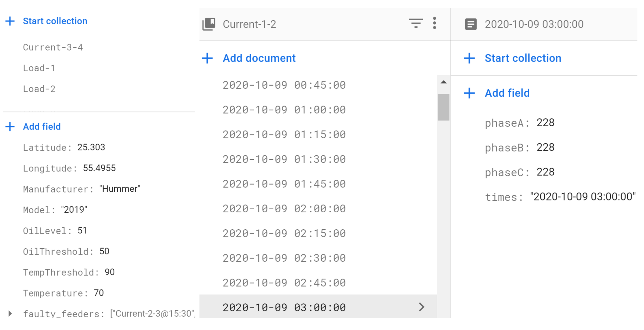Click the filter list icon for Current-1-2
This screenshot has height=330, width=644.
pyautogui.click(x=416, y=23)
